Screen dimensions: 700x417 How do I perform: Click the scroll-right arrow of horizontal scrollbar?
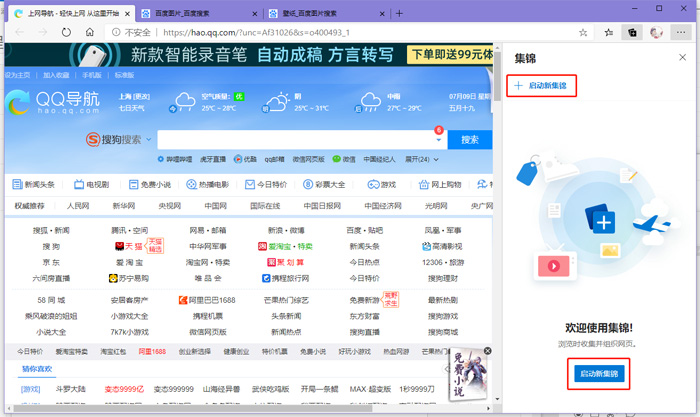[488, 408]
